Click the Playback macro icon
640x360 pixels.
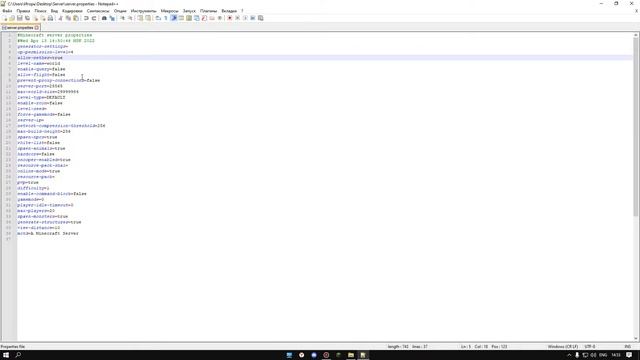[245, 18]
